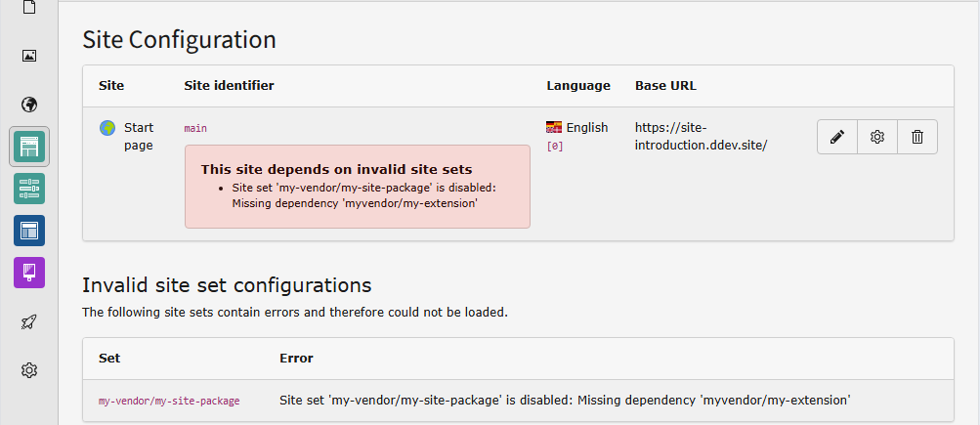
Task: Click the 'This site depends on invalid site sets' heading
Action: [x=336, y=169]
